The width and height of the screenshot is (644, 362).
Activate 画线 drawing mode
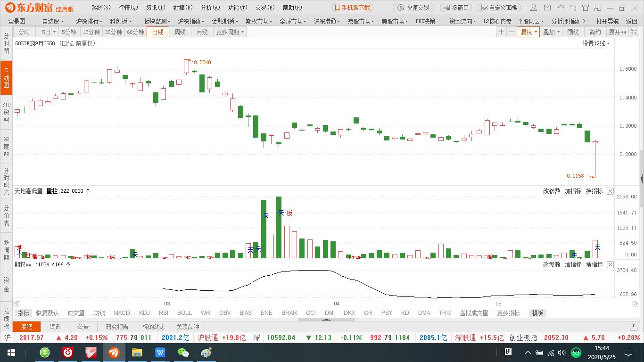[572, 32]
